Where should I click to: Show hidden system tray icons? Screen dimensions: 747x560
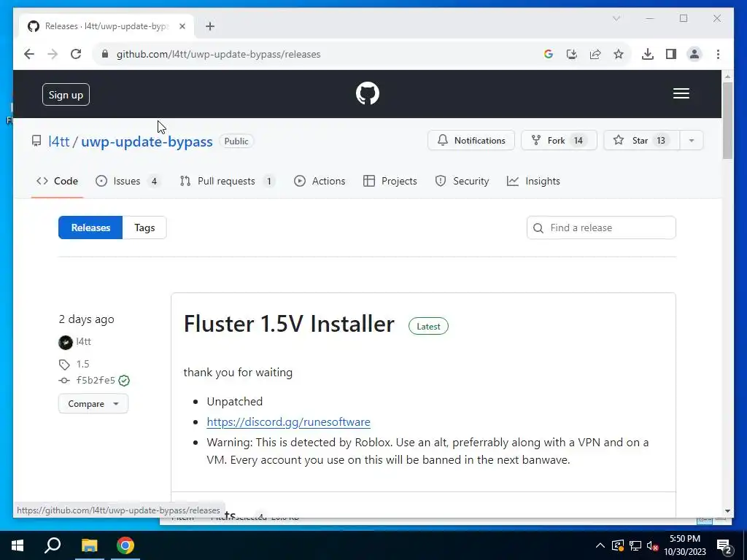pyautogui.click(x=600, y=545)
